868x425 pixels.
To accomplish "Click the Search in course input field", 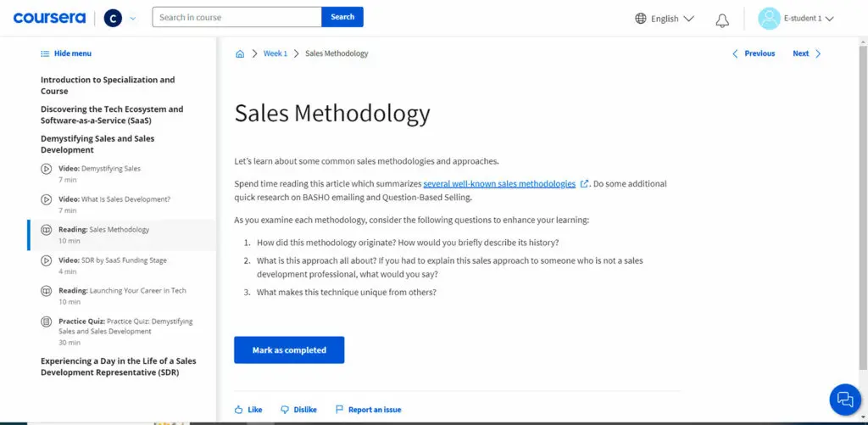I will click(237, 17).
